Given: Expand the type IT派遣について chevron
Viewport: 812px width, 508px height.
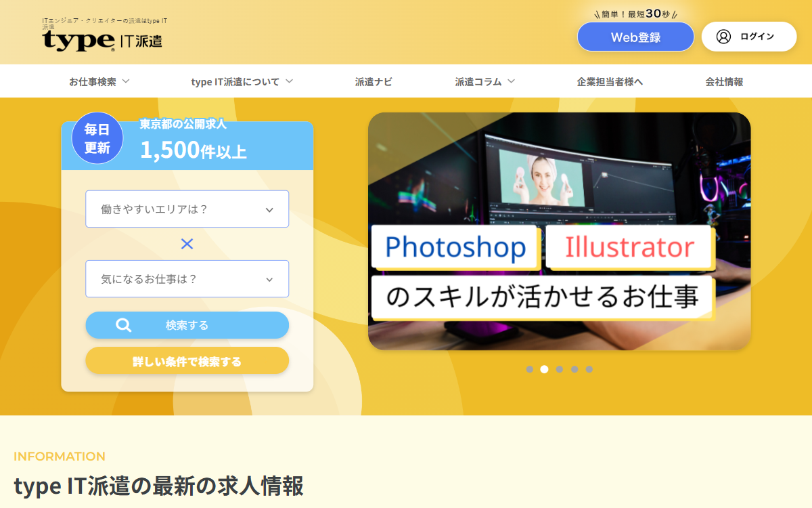Looking at the screenshot, I should pos(289,81).
